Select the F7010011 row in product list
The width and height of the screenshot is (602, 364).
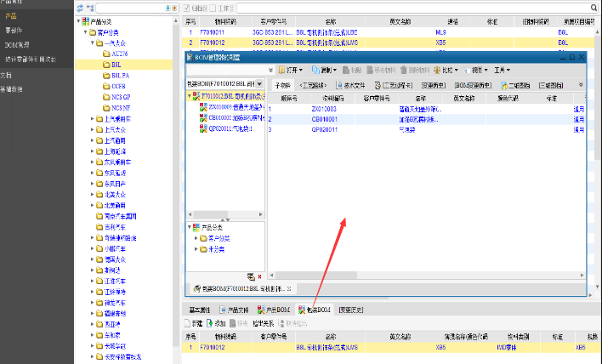213,31
